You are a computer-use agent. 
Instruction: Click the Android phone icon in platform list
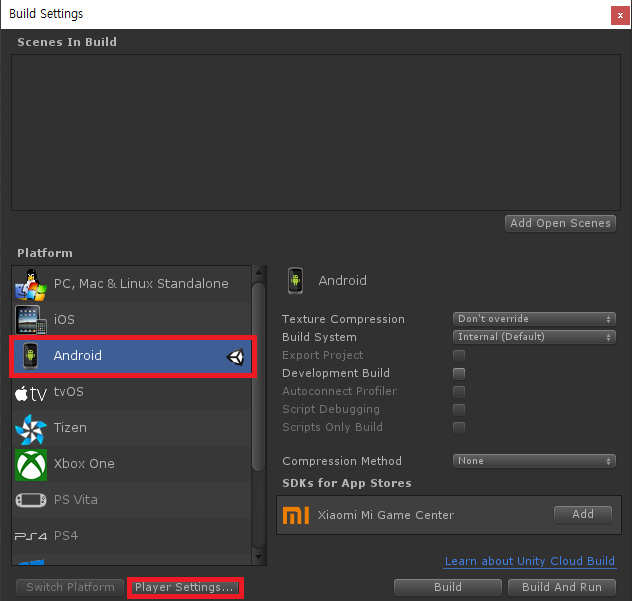[30, 356]
